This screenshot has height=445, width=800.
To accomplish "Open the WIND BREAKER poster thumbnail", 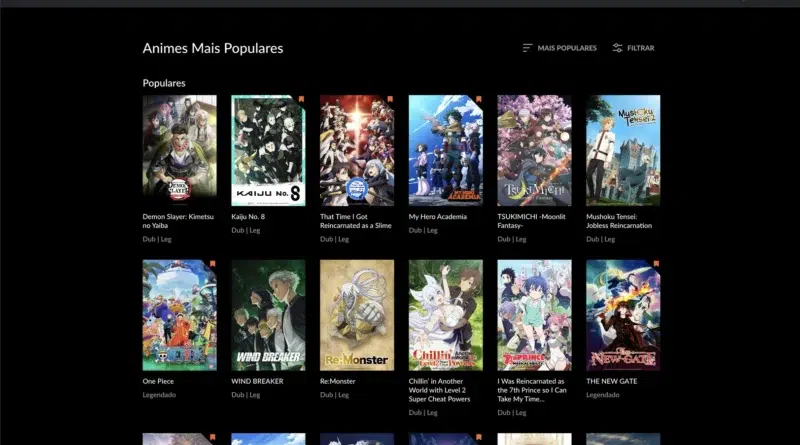I will [268, 315].
